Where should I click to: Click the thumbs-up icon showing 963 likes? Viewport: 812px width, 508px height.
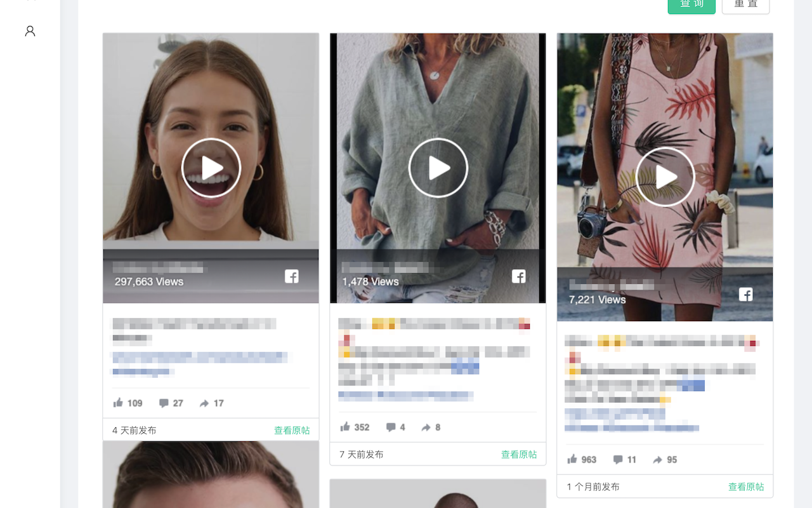tap(573, 459)
